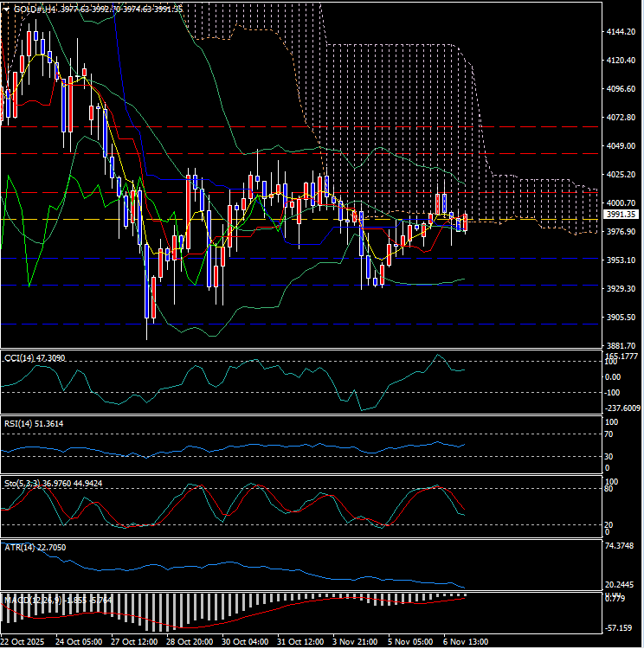Click the small triangle beside the GOLD# title
This screenshot has width=644, height=649.
click(5, 9)
